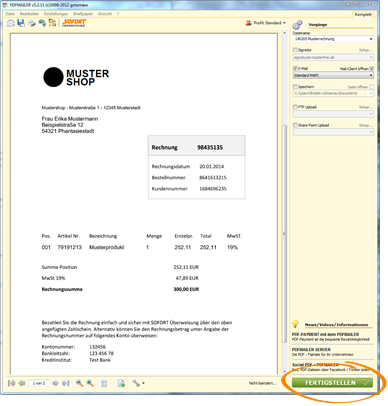This screenshot has width=388, height=406.
Task: Open Setup for Share Point Upload
Action: (366, 125)
